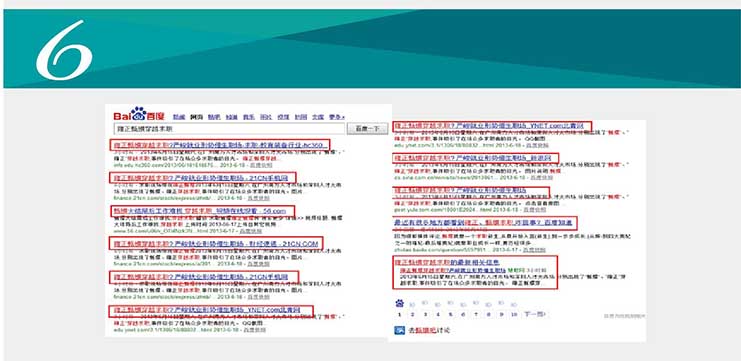Image resolution: width=741 pixels, height=361 pixels.
Task: Open the first 21CN手机网 search result
Action: click(202, 178)
